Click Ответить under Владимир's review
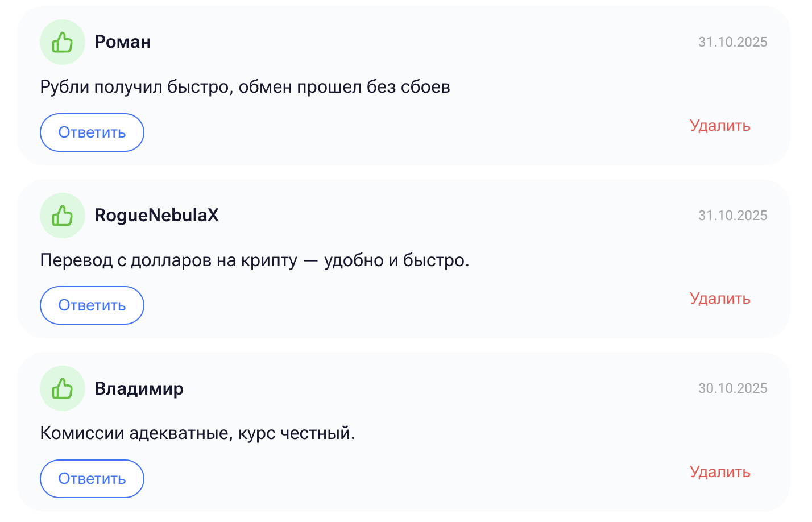The height and width of the screenshot is (522, 812). [x=92, y=478]
